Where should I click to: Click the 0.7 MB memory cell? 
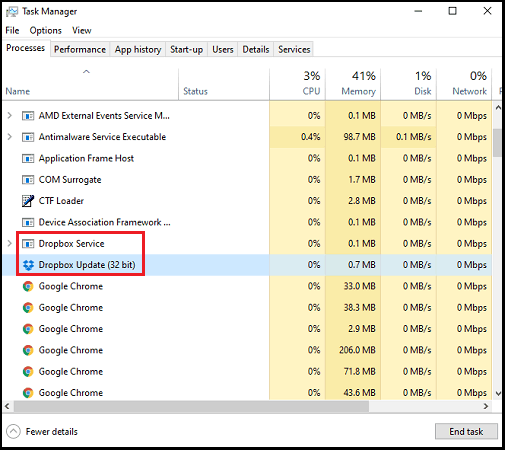point(353,265)
